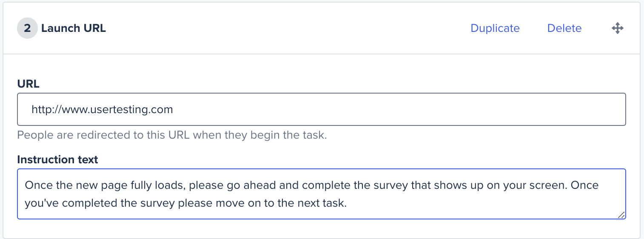
Task: Click the move handle arrows icon
Action: 617,28
